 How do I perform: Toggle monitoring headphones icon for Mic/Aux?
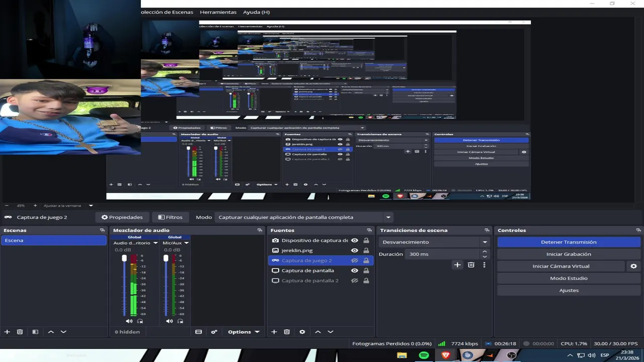click(x=180, y=321)
